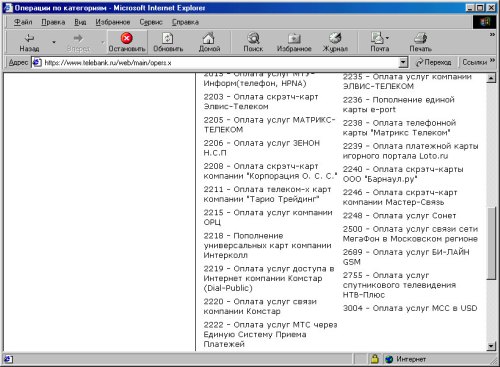This screenshot has height=367, width=500.
Task: Click the scrollbar up arrow
Action: point(491,78)
